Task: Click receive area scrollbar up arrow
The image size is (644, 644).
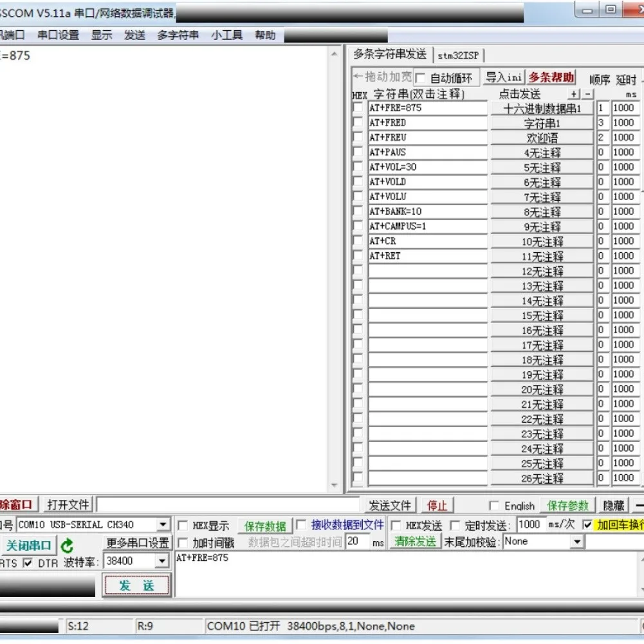Action: click(x=334, y=55)
